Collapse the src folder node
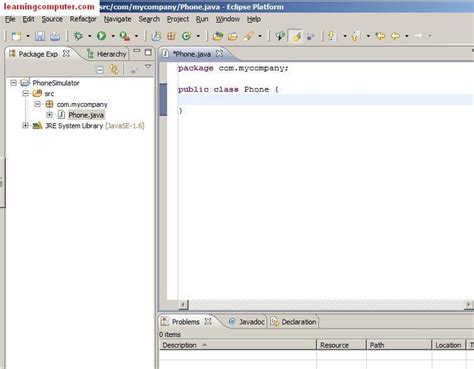Screen dimensions: 474x369 coord(25,93)
